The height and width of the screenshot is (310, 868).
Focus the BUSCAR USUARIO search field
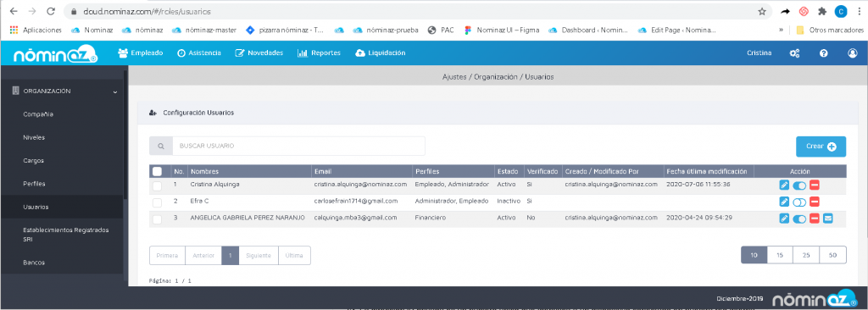click(299, 147)
